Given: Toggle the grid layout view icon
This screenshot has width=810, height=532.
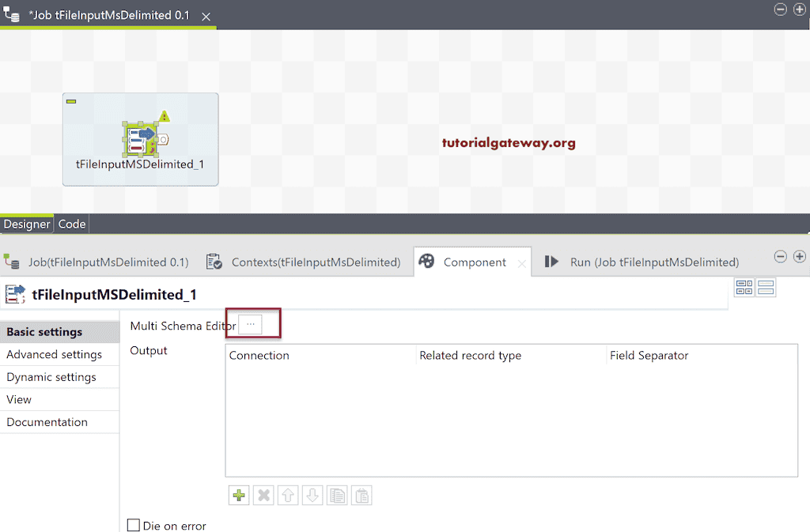Looking at the screenshot, I should (x=744, y=287).
